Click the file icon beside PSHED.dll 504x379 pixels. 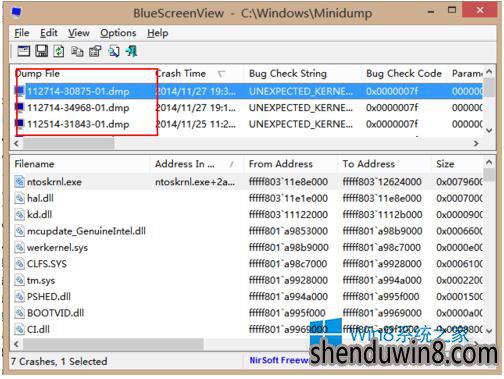[20, 297]
